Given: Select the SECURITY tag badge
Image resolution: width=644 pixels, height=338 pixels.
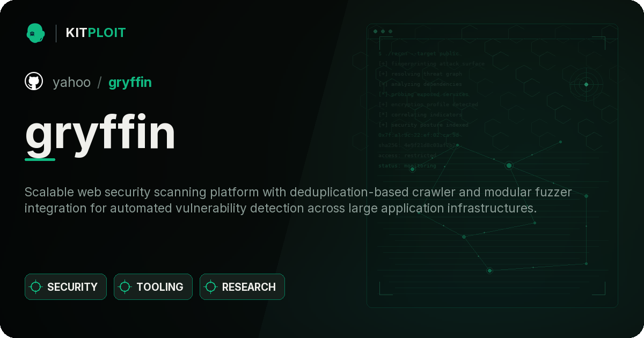Looking at the screenshot, I should [x=65, y=287].
